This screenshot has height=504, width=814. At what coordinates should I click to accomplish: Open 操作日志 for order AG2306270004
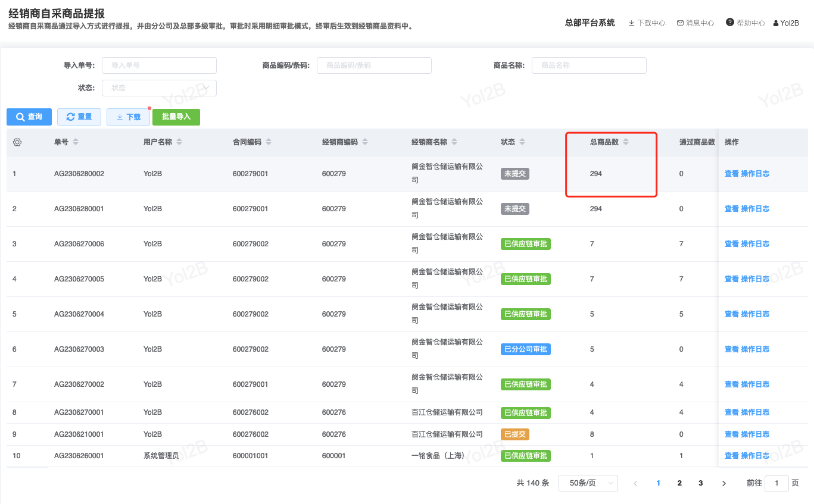pos(755,314)
